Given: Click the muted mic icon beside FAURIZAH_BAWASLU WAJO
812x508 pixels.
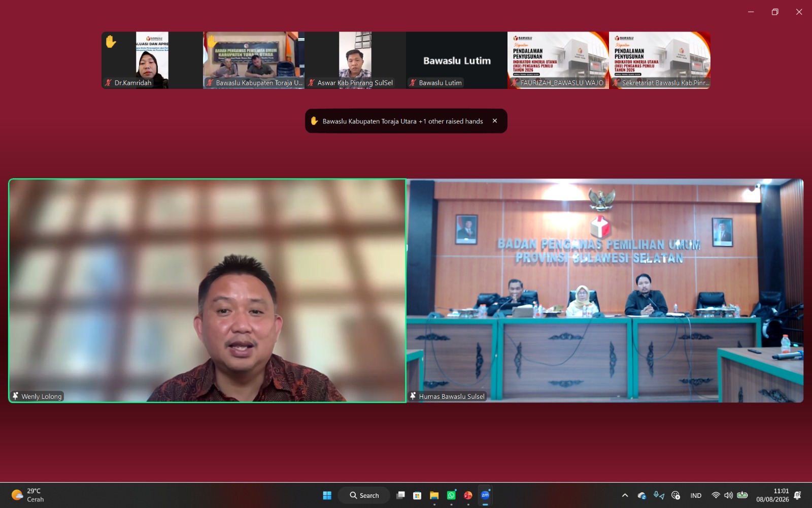Looking at the screenshot, I should (514, 83).
